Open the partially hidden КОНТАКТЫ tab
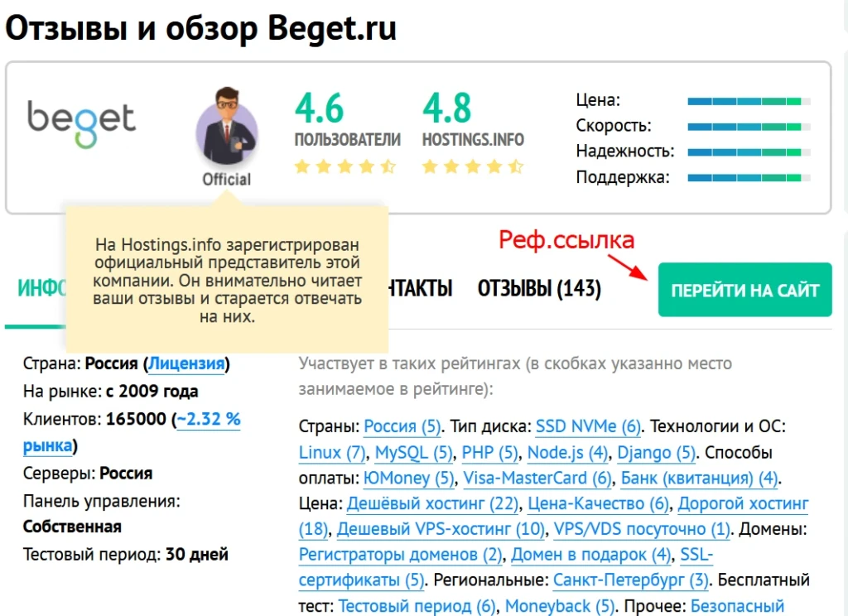 pyautogui.click(x=421, y=289)
